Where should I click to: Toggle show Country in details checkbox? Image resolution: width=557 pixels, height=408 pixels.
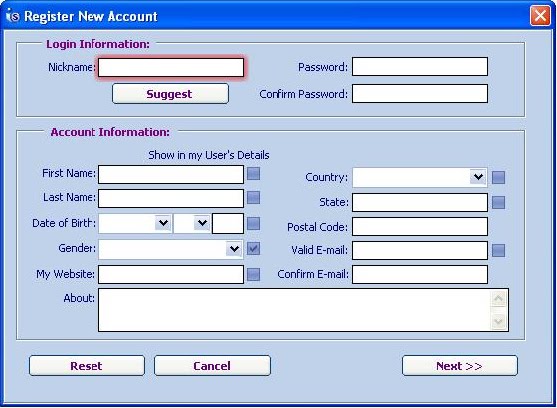[x=498, y=177]
